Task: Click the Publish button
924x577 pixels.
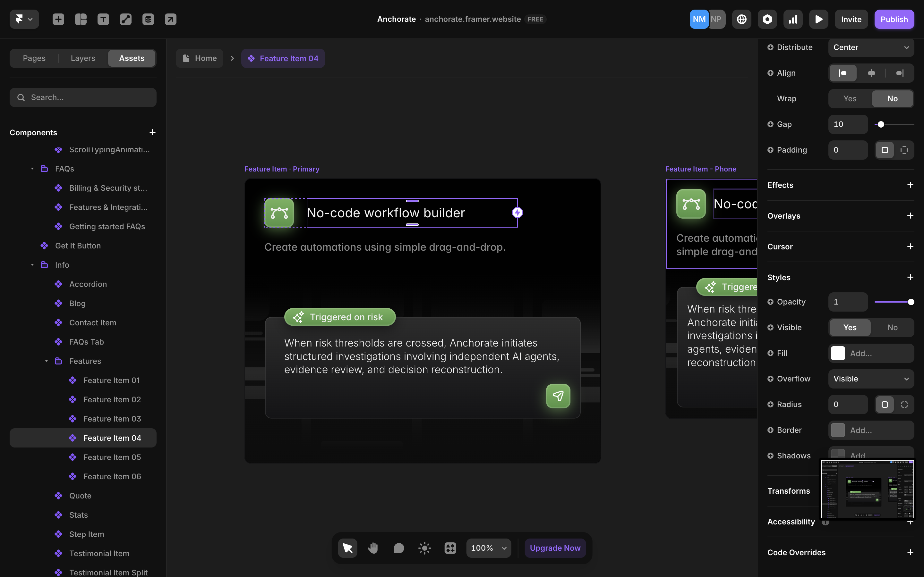Action: point(894,19)
